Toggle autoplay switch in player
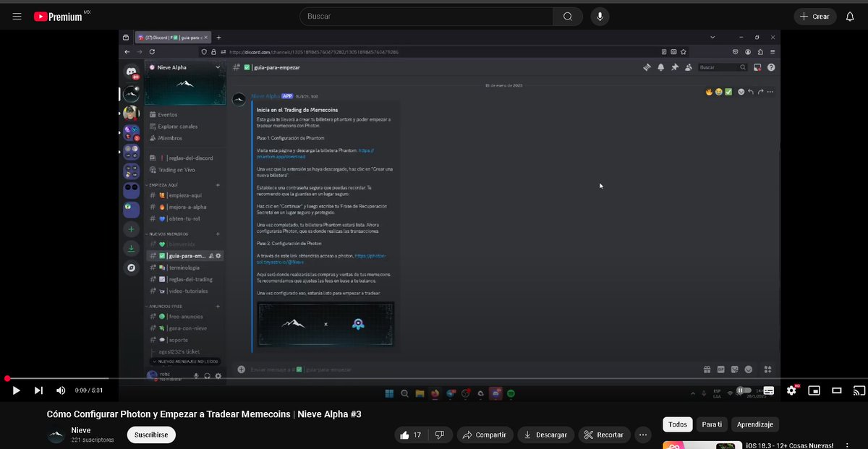The height and width of the screenshot is (449, 868). coord(743,390)
